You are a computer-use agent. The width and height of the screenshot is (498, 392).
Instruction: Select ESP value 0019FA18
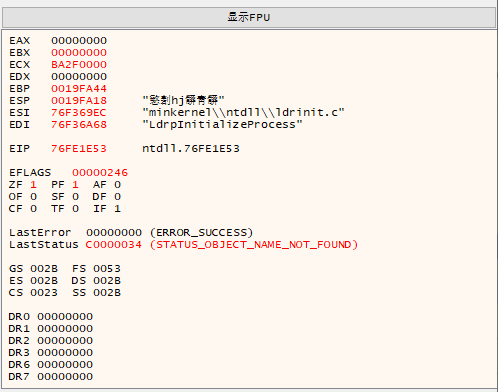click(79, 101)
